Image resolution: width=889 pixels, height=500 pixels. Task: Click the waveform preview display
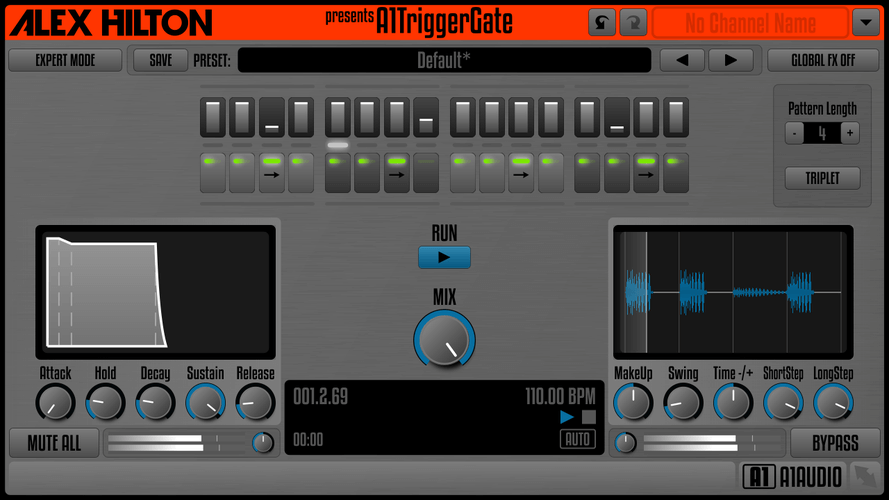pos(733,293)
